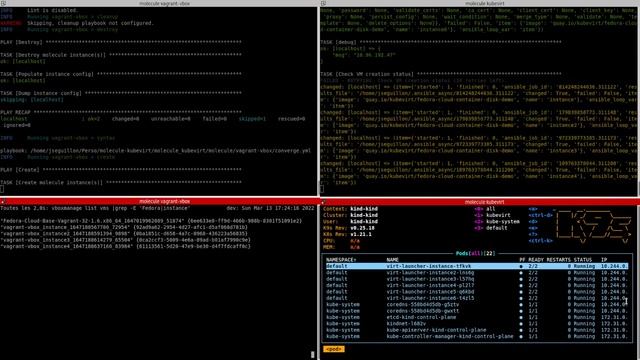The height and width of the screenshot is (360, 640).
Task: Click 'TASK [Create molecule instance(s)]' line
Action: click(121, 182)
